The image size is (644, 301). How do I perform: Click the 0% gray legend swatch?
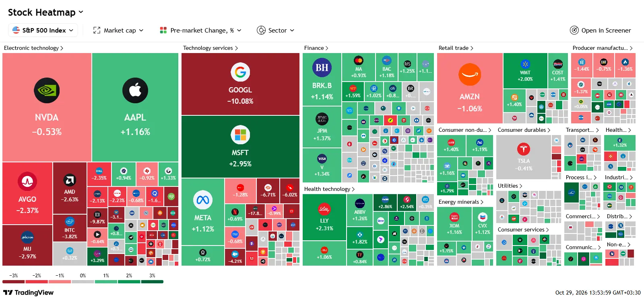[x=83, y=282]
